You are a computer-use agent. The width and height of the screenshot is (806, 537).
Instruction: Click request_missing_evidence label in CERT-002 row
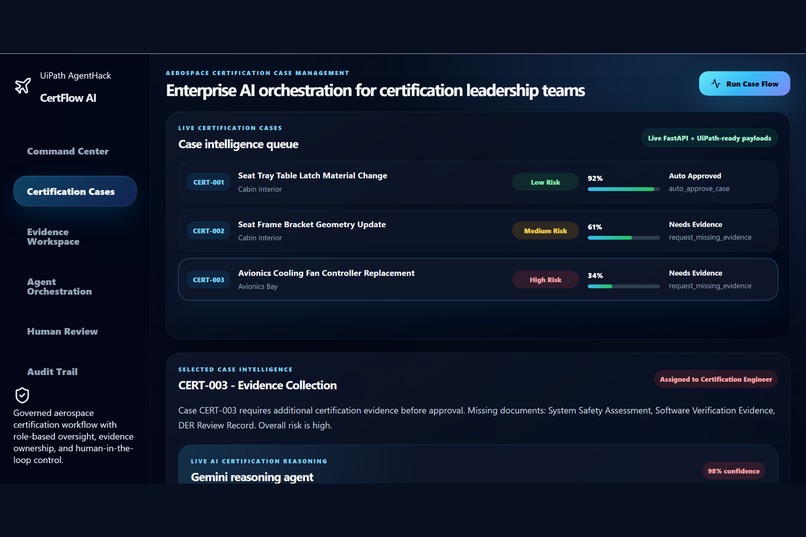710,237
